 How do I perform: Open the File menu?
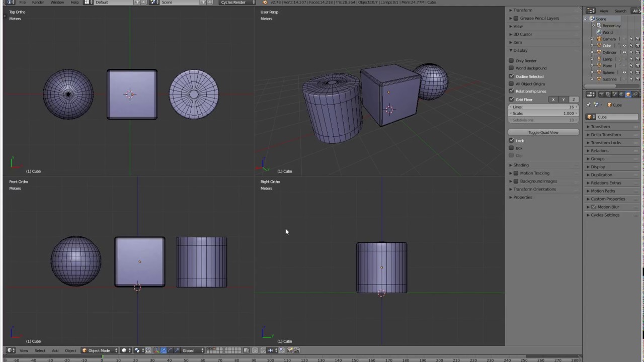tap(23, 2)
